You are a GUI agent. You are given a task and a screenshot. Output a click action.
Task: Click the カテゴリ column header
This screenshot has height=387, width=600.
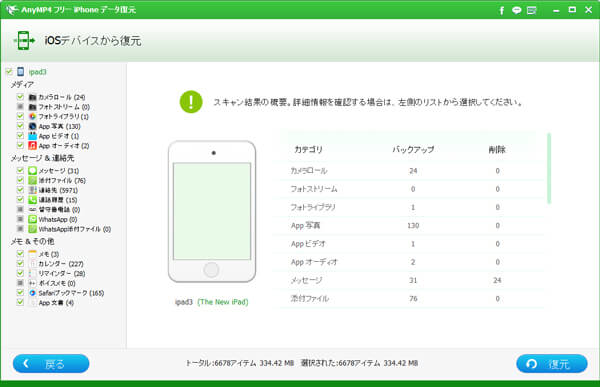(x=308, y=150)
